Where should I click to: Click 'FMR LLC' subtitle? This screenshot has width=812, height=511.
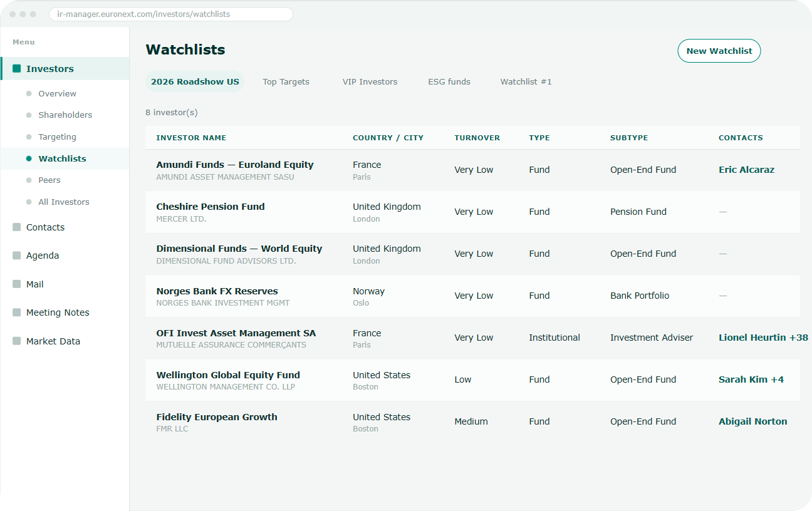(x=172, y=429)
